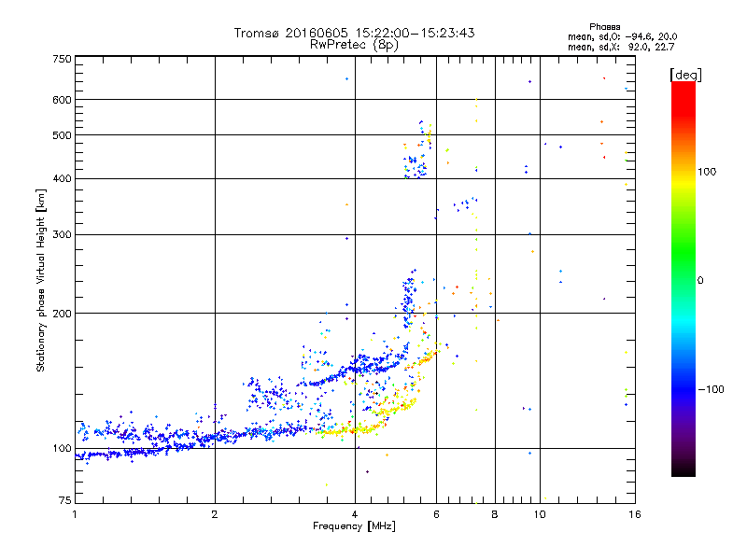This screenshot has width=747, height=560.
Task: Click the x-axis '2' tick label
Action: (215, 514)
